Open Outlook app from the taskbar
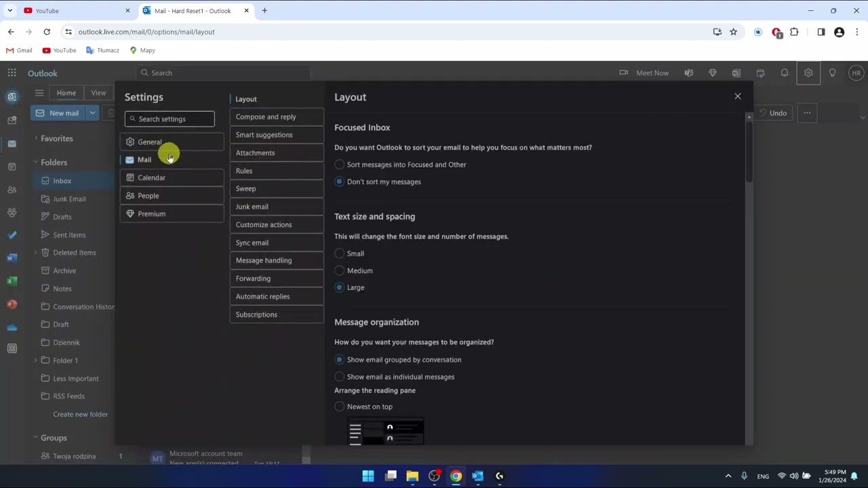Image resolution: width=868 pixels, height=488 pixels. point(477,476)
